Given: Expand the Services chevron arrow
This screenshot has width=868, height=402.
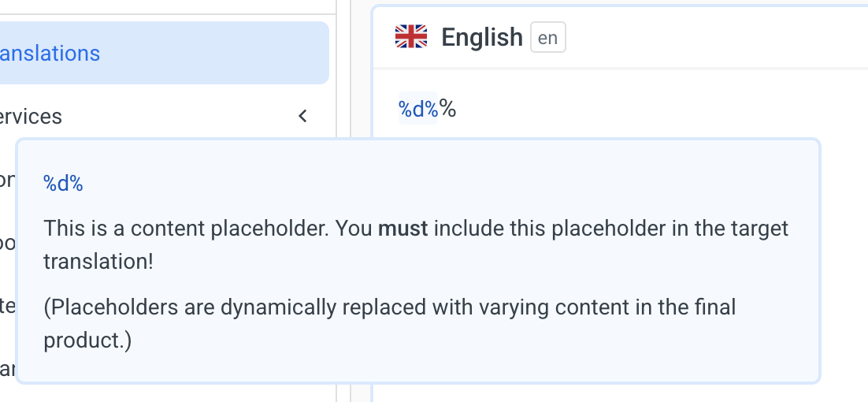Looking at the screenshot, I should pyautogui.click(x=303, y=117).
